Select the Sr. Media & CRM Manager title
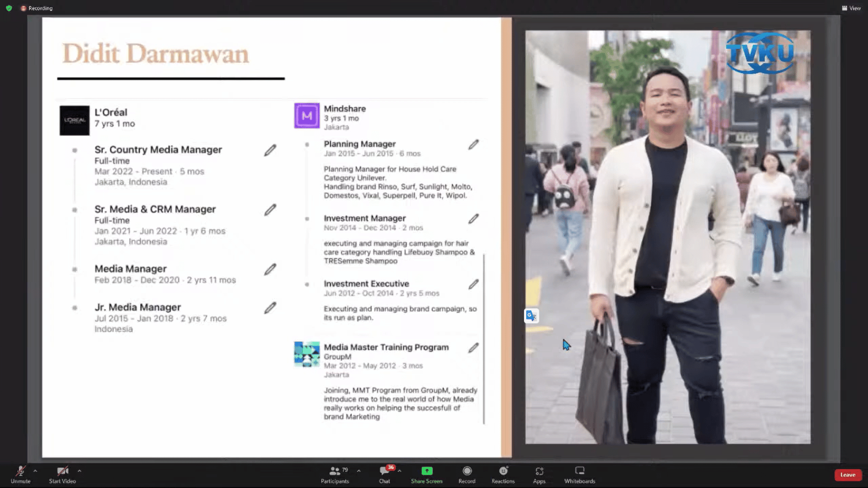This screenshot has width=868, height=488. (155, 209)
